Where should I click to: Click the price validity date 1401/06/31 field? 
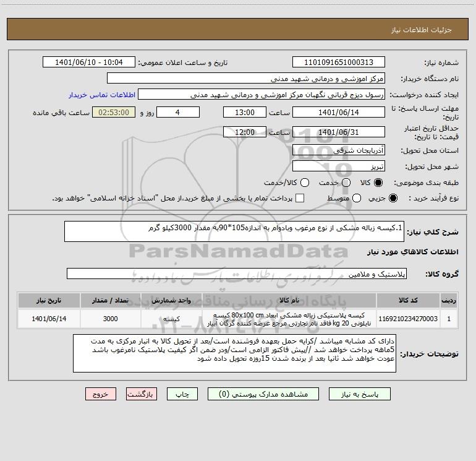click(339, 132)
